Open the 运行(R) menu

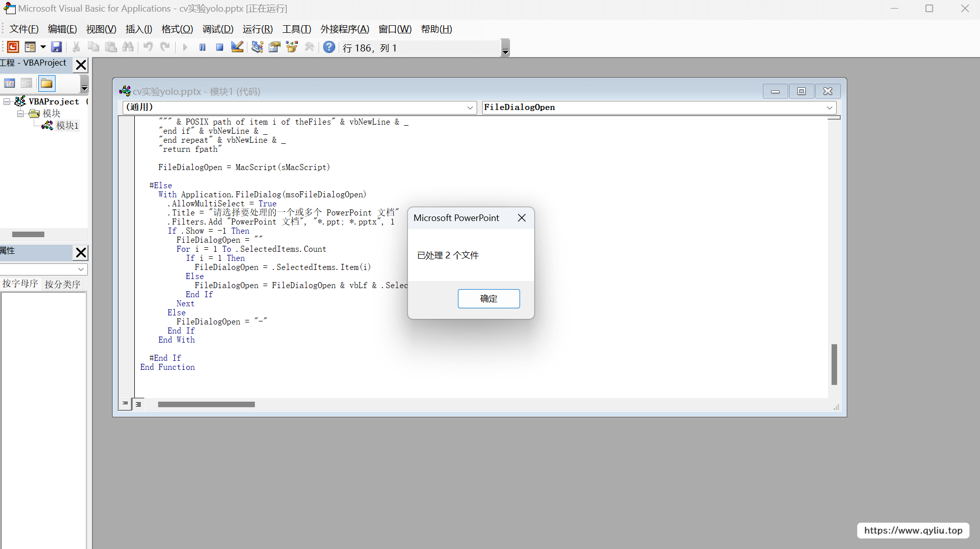[258, 29]
